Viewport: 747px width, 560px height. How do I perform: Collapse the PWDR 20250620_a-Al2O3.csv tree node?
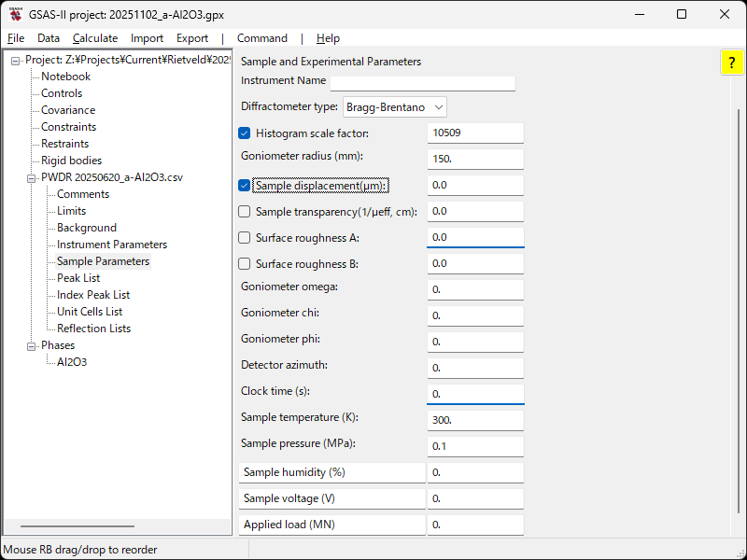(32, 177)
